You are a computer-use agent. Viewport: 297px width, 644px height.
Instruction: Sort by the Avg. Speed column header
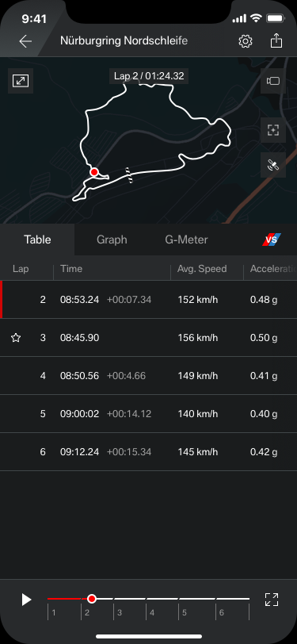(x=202, y=269)
